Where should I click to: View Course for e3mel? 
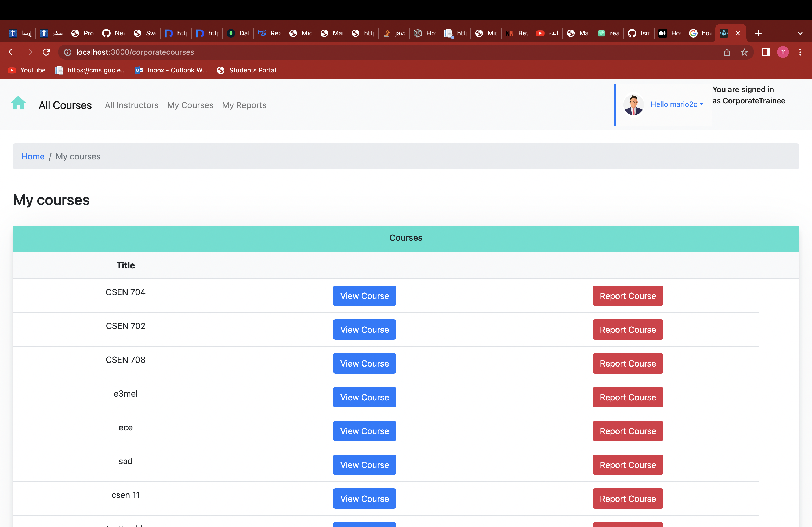click(x=364, y=397)
